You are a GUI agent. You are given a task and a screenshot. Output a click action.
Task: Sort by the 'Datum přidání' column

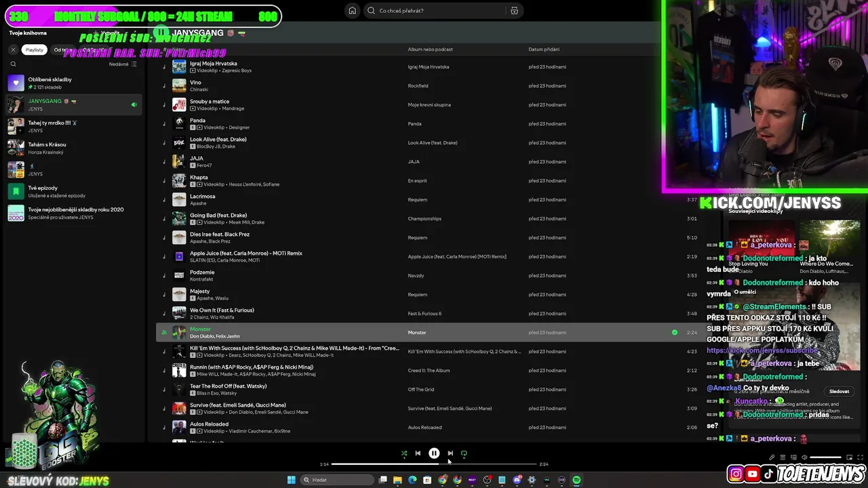(x=544, y=49)
